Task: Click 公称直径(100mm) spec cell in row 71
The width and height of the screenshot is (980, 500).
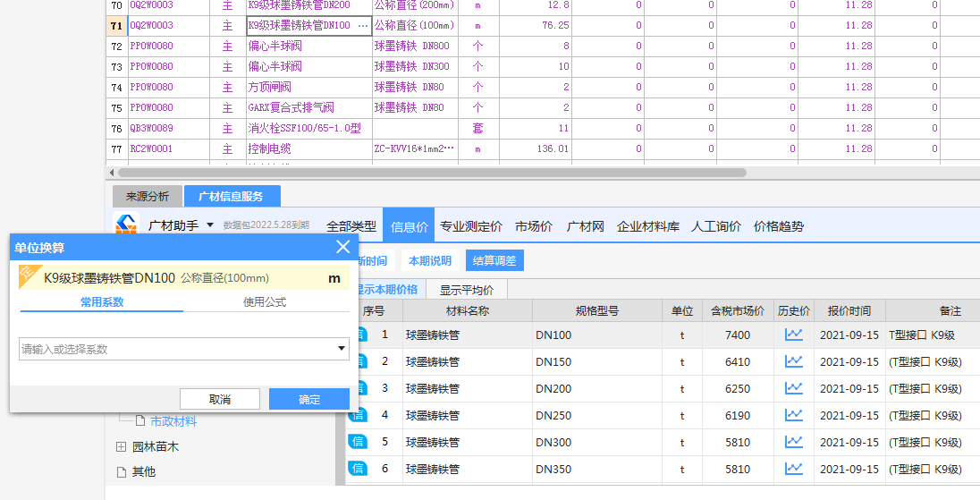Action: (415, 26)
